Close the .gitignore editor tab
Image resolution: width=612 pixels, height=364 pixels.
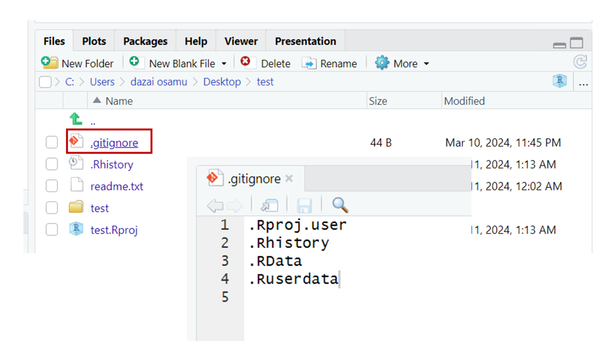tap(289, 179)
